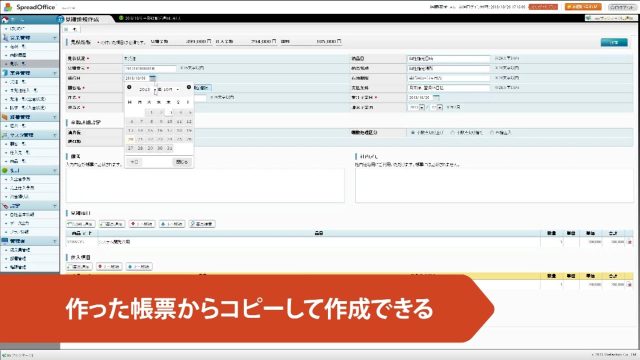
Task: Delete the first line item via red icon
Action: click(629, 242)
